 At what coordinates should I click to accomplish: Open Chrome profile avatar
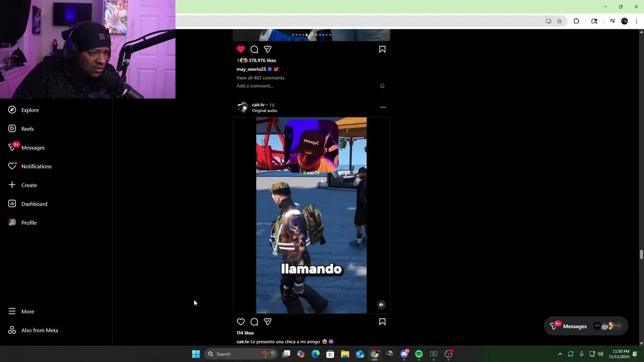pos(624,21)
